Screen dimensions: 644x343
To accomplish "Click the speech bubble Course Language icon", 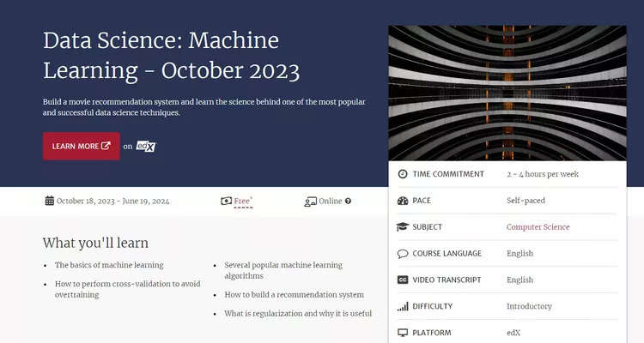I will pyautogui.click(x=403, y=254).
